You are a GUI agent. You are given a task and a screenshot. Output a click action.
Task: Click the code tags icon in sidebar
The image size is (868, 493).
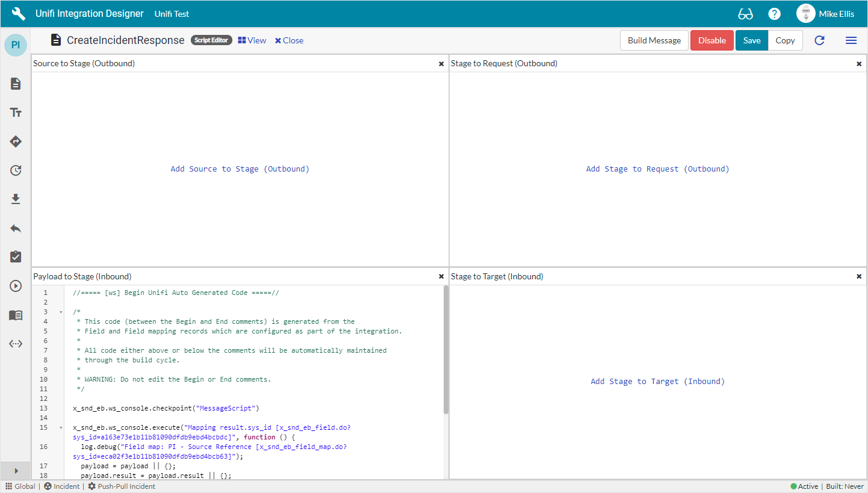[16, 344]
